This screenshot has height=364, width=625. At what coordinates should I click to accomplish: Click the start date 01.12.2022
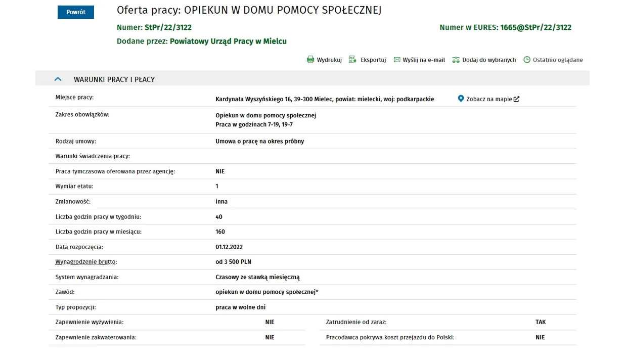tap(229, 247)
